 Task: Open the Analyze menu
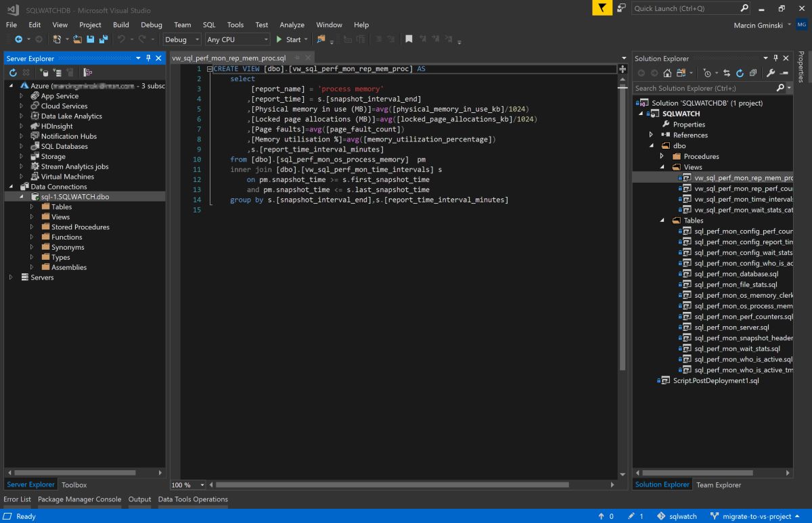(292, 24)
